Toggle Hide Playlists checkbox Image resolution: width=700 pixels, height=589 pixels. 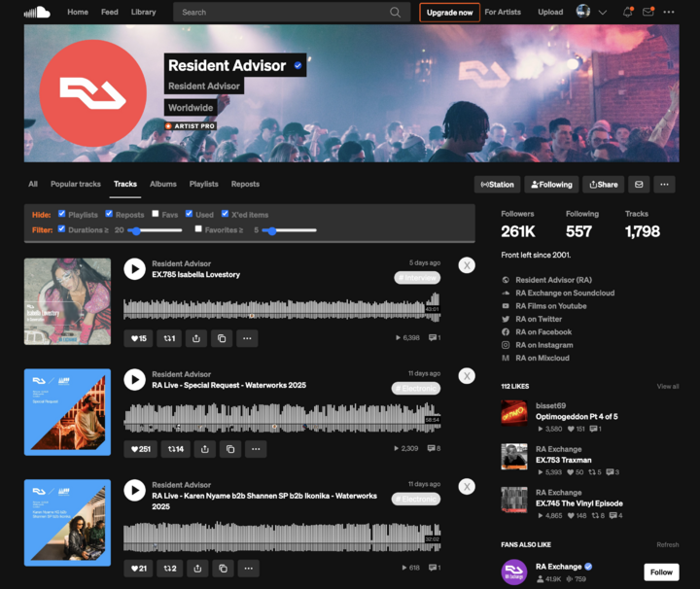(x=61, y=214)
